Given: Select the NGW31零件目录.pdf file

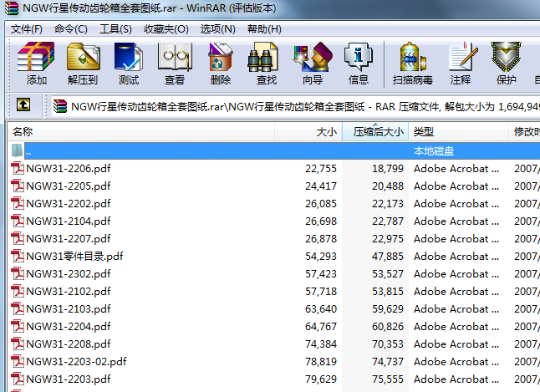Looking at the screenshot, I should point(74,256).
